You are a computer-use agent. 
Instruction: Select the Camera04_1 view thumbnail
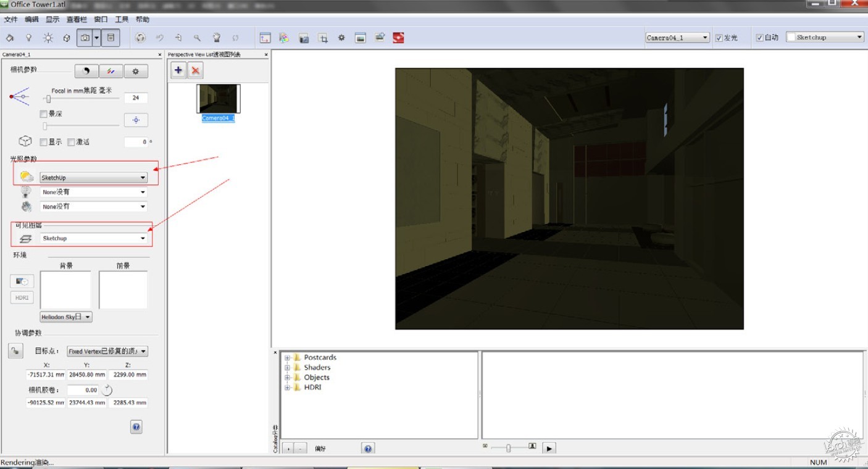[218, 99]
